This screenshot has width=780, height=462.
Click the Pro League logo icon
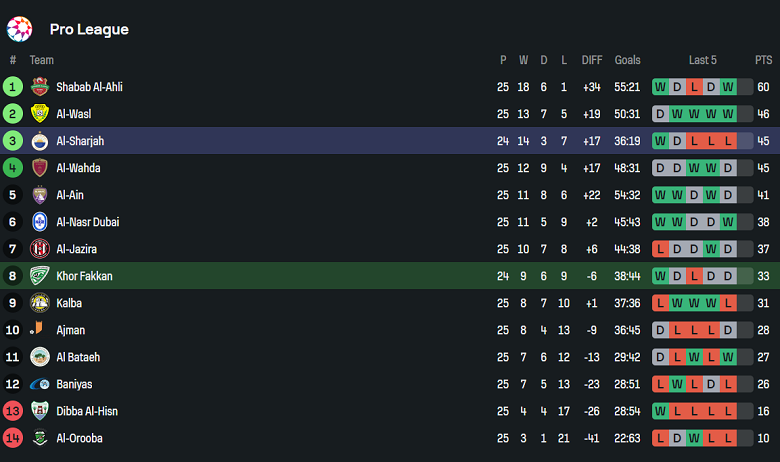point(20,29)
